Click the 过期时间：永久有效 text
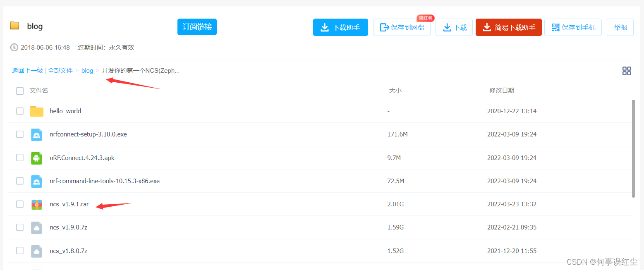 106,48
